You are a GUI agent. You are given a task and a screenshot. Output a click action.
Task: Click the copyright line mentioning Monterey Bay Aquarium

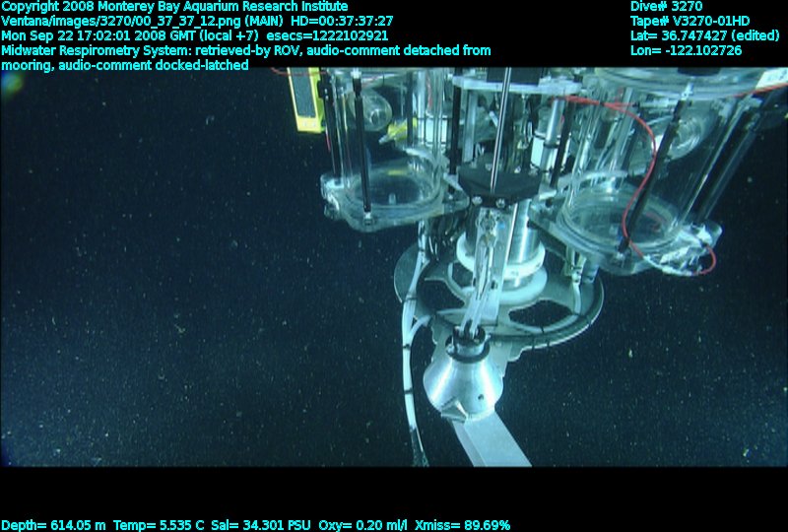(x=174, y=7)
